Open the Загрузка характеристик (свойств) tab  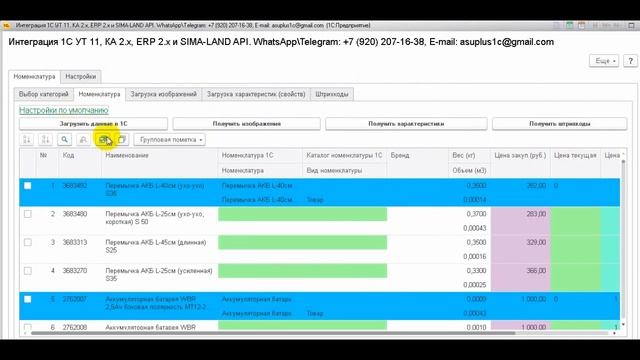[256, 94]
